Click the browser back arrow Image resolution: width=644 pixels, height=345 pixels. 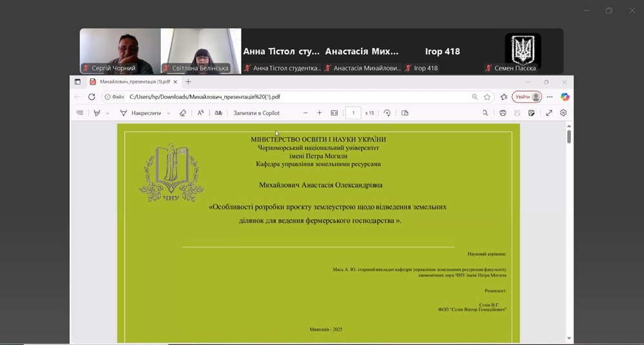coord(78,97)
